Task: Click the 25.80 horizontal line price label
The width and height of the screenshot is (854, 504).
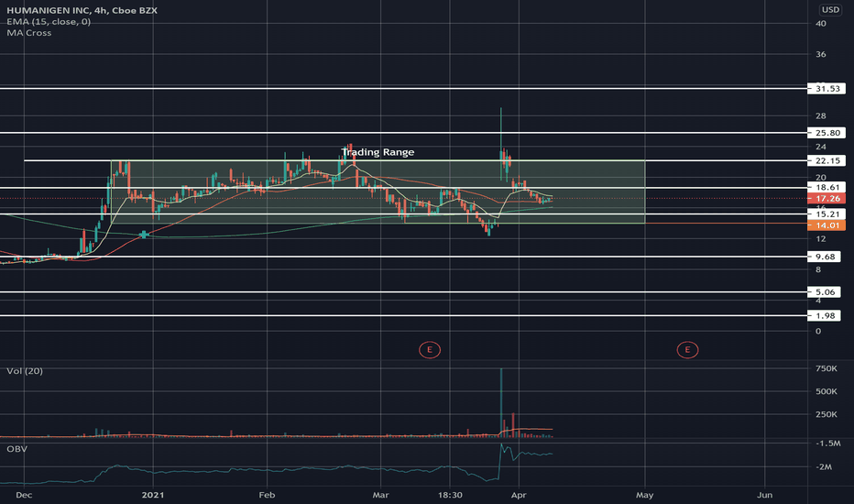Action: [827, 132]
